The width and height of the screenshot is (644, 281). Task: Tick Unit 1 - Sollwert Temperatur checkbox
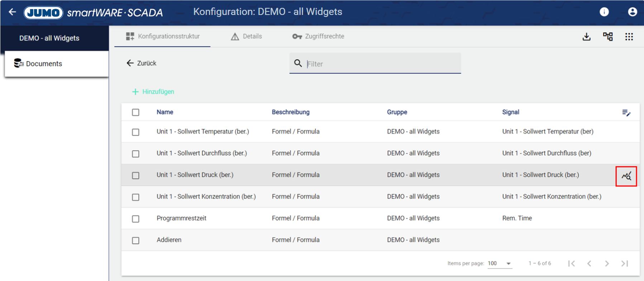135,132
